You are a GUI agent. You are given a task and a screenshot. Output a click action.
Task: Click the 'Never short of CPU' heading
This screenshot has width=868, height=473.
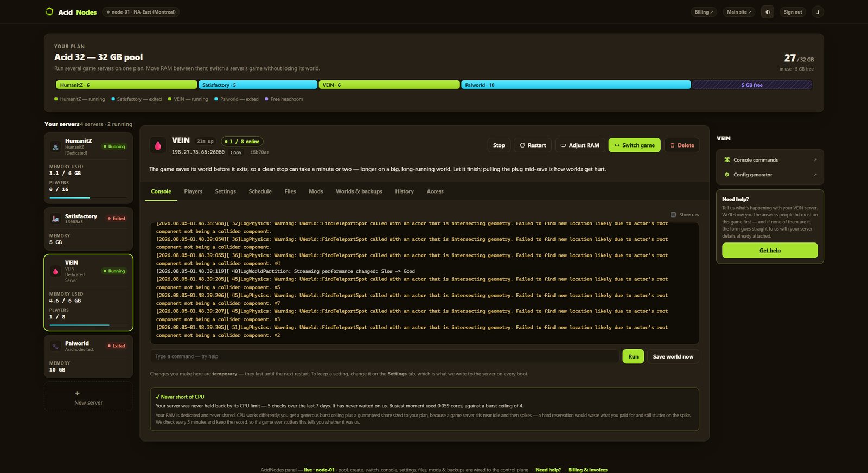[180, 397]
